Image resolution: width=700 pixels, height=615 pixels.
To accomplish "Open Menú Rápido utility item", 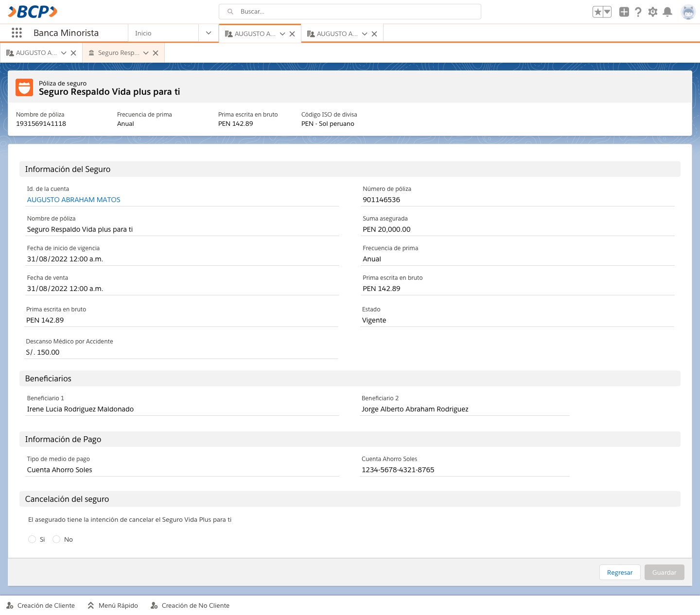I will pyautogui.click(x=113, y=605).
